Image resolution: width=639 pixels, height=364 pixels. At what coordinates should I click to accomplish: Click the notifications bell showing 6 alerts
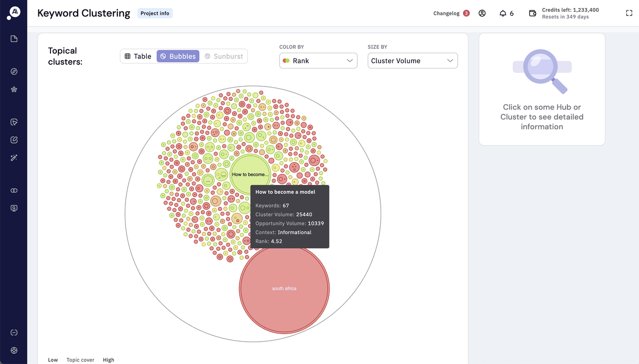click(x=503, y=13)
